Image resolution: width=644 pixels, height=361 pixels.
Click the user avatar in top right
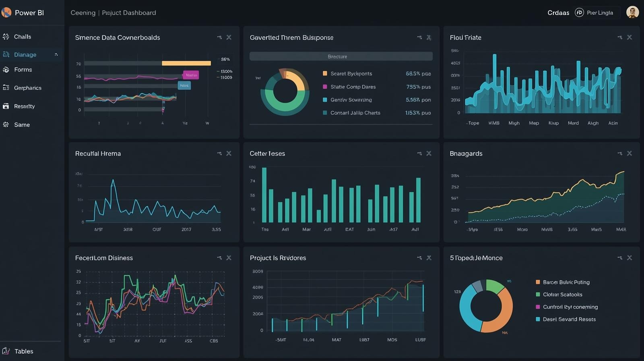(x=632, y=12)
